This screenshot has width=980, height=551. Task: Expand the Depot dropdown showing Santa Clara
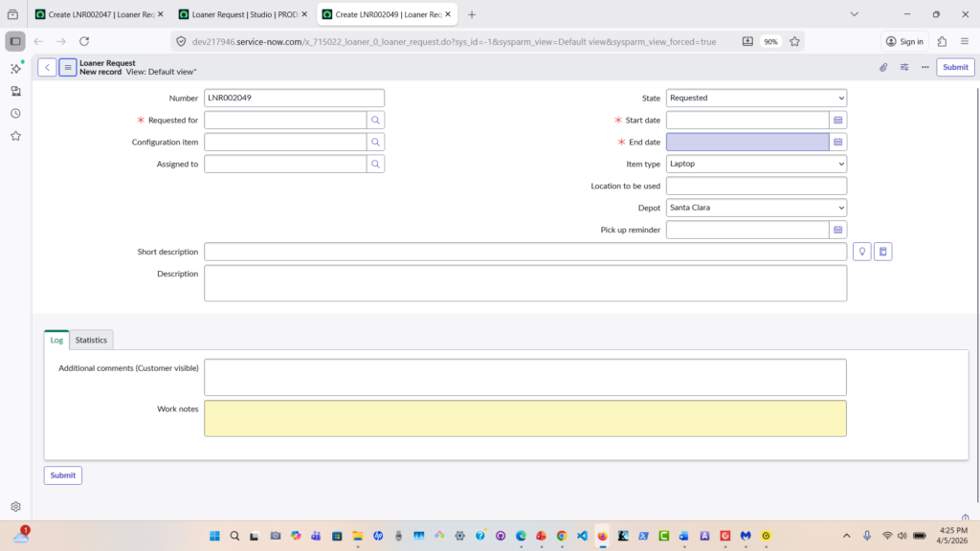pos(756,208)
